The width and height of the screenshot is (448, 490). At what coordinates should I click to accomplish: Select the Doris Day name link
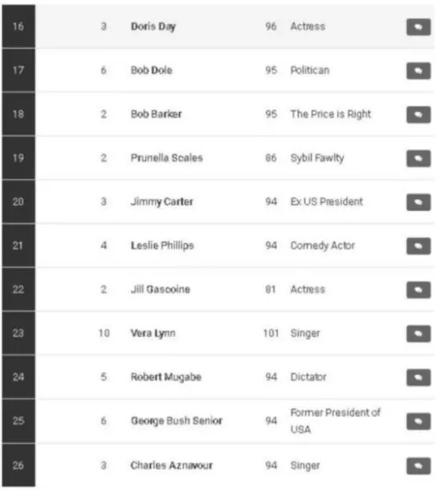pyautogui.click(x=153, y=27)
